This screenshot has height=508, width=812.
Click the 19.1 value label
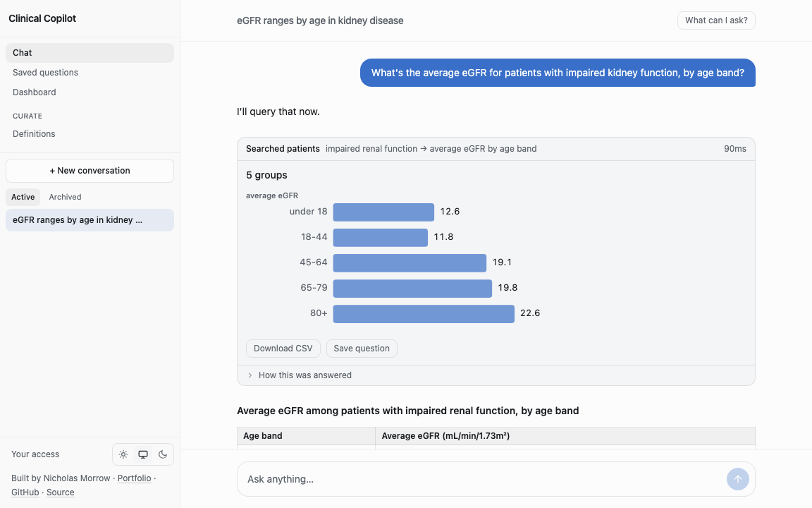[x=502, y=262]
